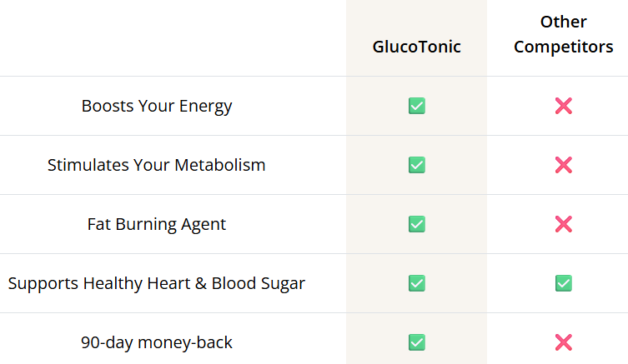Click GlucoTonic checkmark for Boosts Your Energy
Viewport: 628px width, 364px height.
click(x=417, y=106)
